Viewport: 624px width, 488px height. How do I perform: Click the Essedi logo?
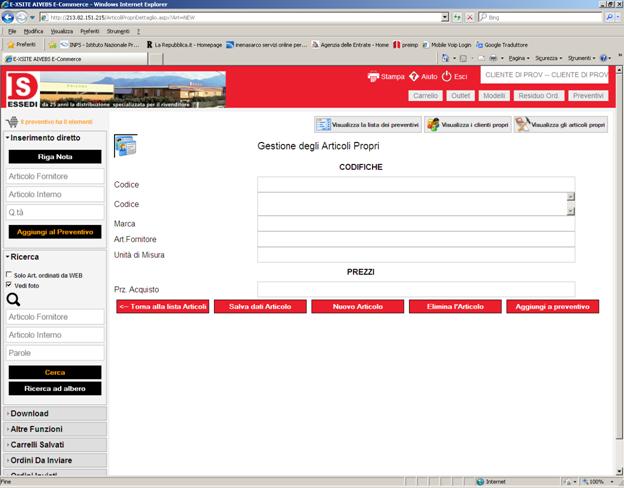[23, 90]
